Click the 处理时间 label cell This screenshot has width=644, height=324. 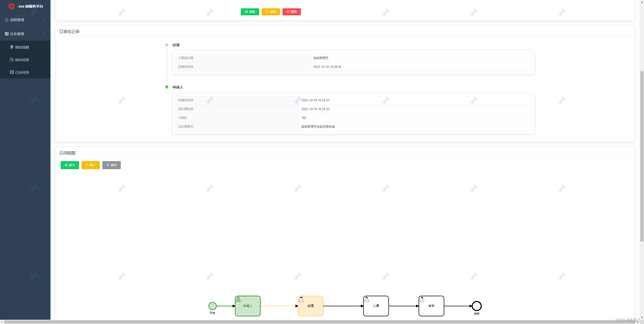[237, 109]
